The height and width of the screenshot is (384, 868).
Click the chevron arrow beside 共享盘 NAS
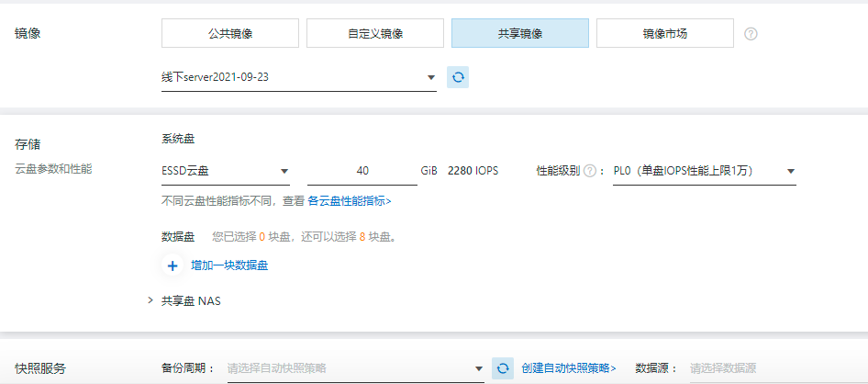pos(150,300)
